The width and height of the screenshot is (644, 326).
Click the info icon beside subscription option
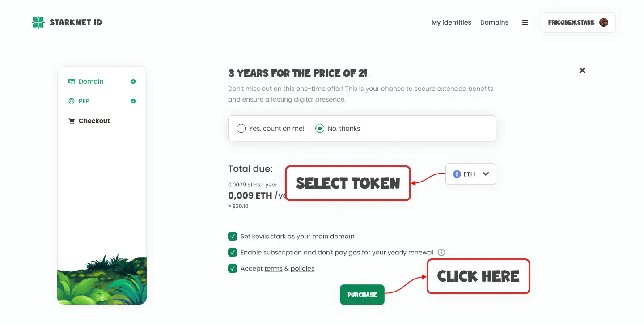(x=441, y=252)
